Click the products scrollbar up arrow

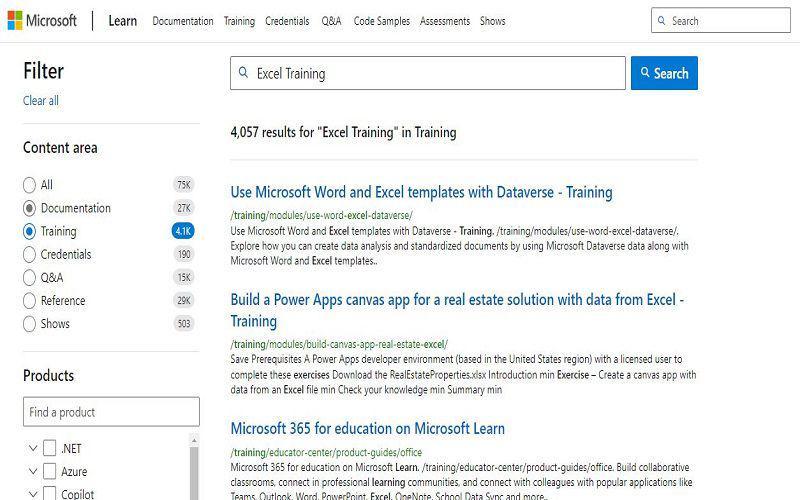coord(194,439)
